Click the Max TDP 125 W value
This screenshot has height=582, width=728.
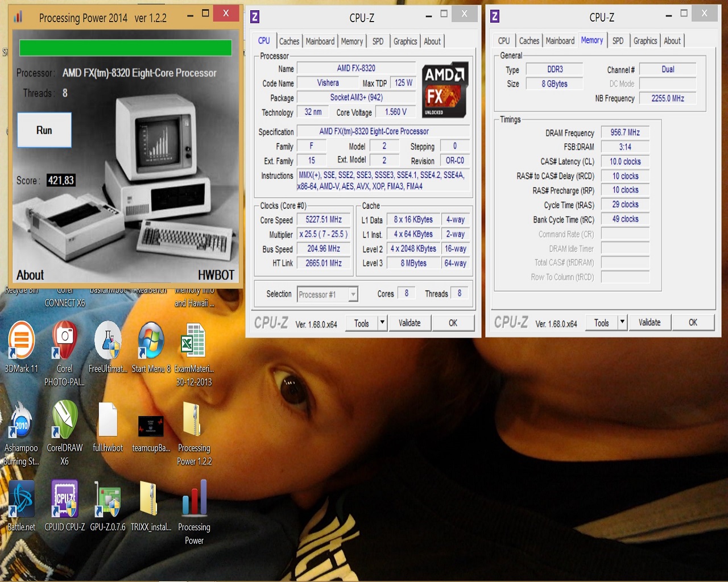pos(403,83)
